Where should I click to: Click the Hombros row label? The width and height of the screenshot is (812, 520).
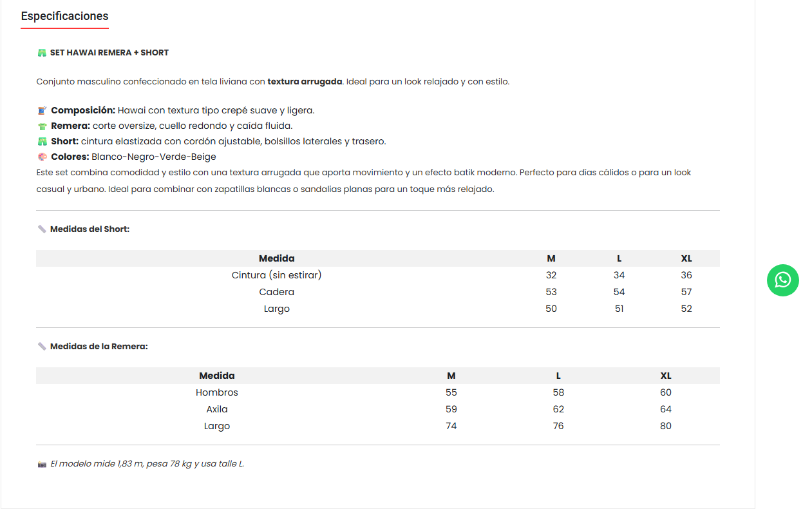coord(217,392)
